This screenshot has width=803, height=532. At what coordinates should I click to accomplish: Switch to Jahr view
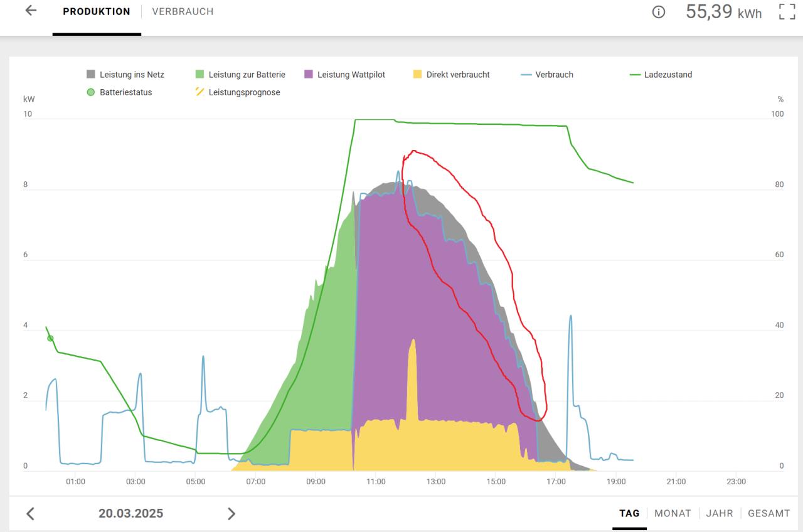pyautogui.click(x=720, y=513)
